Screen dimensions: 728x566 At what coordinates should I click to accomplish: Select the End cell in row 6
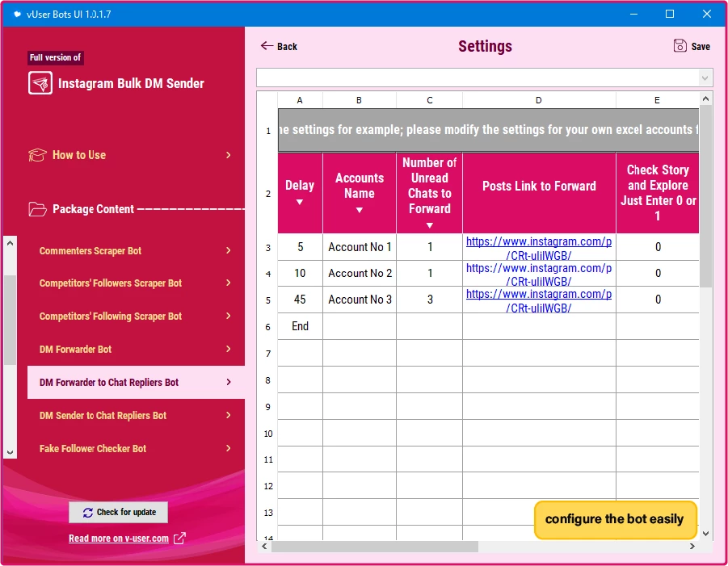click(300, 326)
